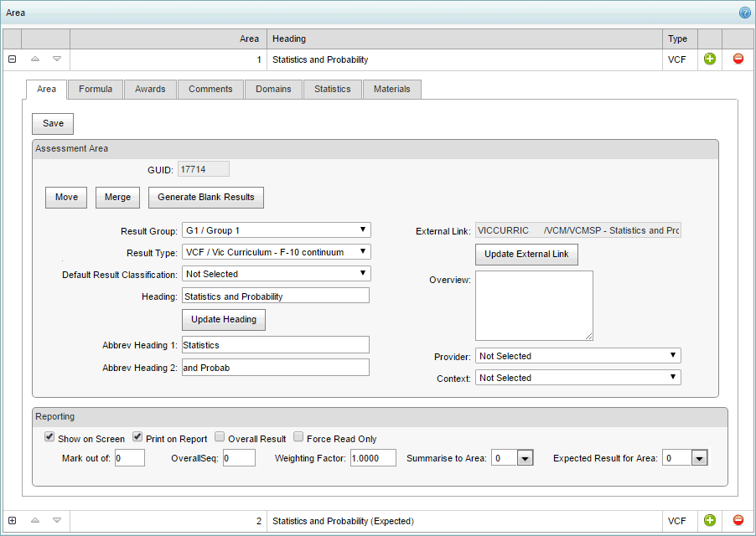The height and width of the screenshot is (536, 756).
Task: Click the OverallSeq field
Action: pos(239,458)
